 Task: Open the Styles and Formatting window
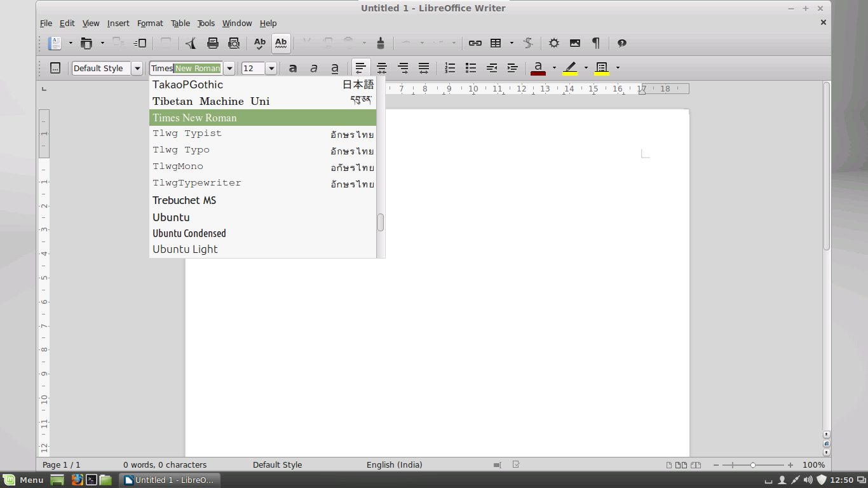[55, 68]
